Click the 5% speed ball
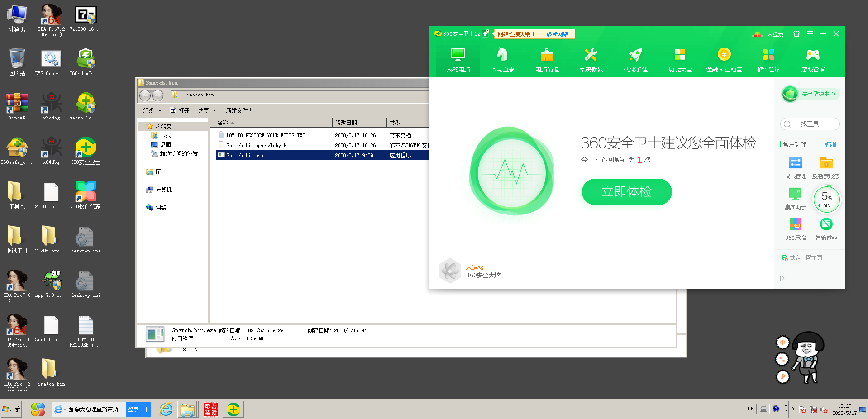This screenshot has width=868, height=419. tap(826, 200)
